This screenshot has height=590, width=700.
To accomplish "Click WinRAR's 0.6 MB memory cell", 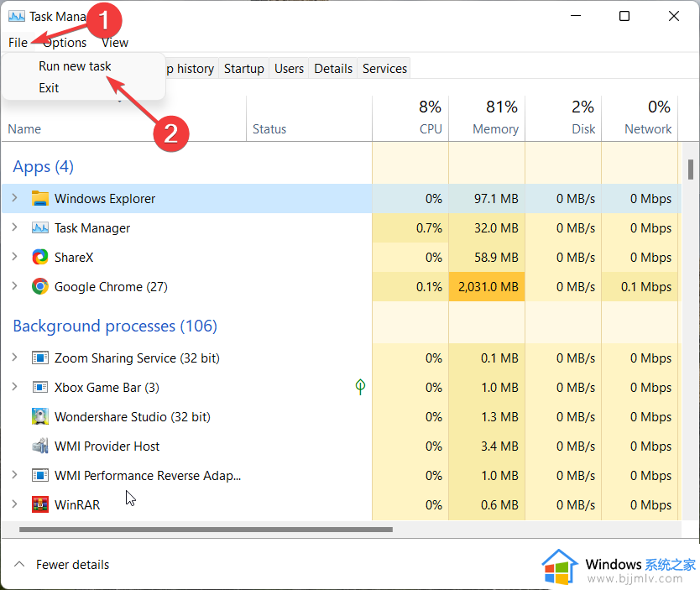I will point(487,504).
